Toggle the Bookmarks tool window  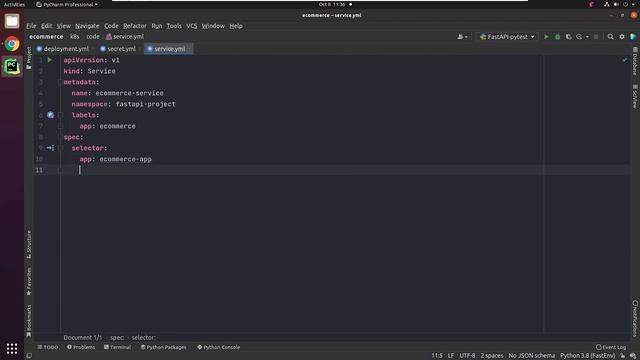pyautogui.click(x=29, y=321)
